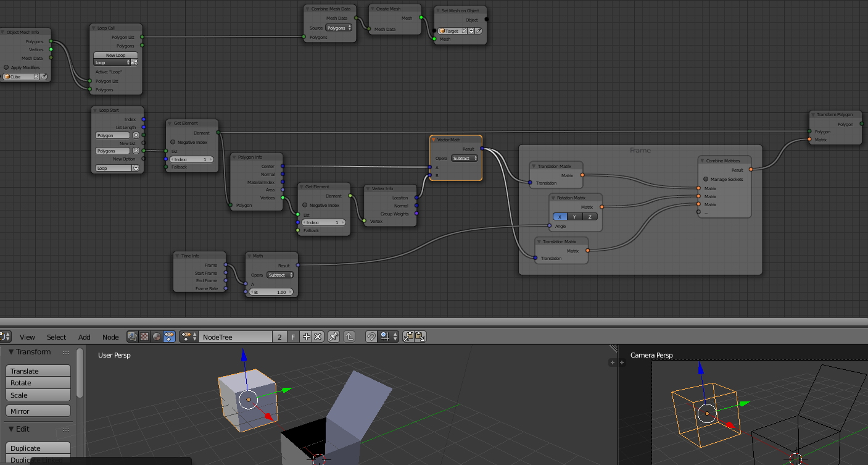The height and width of the screenshot is (465, 868).
Task: Add new option with plus in Loop Start
Action: click(136, 168)
